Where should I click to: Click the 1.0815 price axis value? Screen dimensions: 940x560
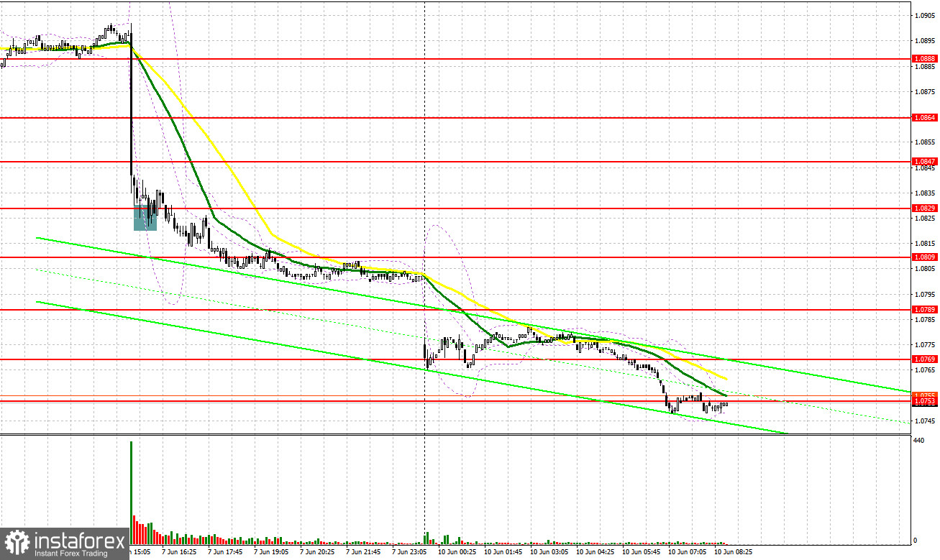(x=924, y=243)
